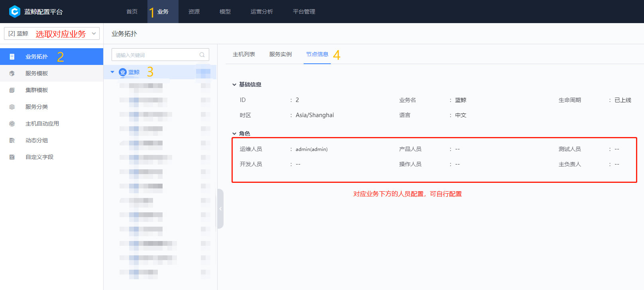
Task: Click the 主机自动应用 sidebar icon
Action: point(12,123)
